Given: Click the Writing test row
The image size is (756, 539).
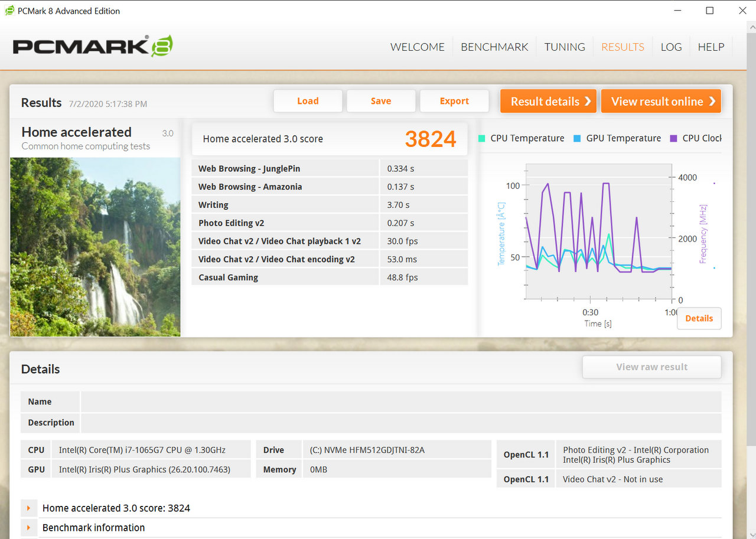Looking at the screenshot, I should tap(330, 205).
